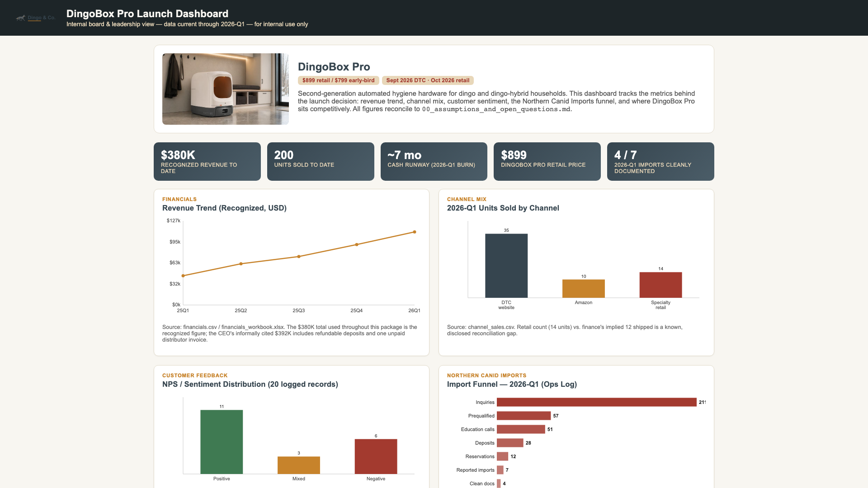868x488 pixels.
Task: Click the DingoBox Pro product photo
Action: pos(226,89)
